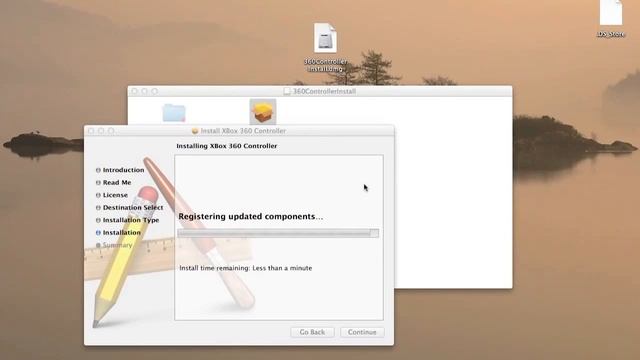Click the 360ControllerInstall window title bar

[320, 91]
